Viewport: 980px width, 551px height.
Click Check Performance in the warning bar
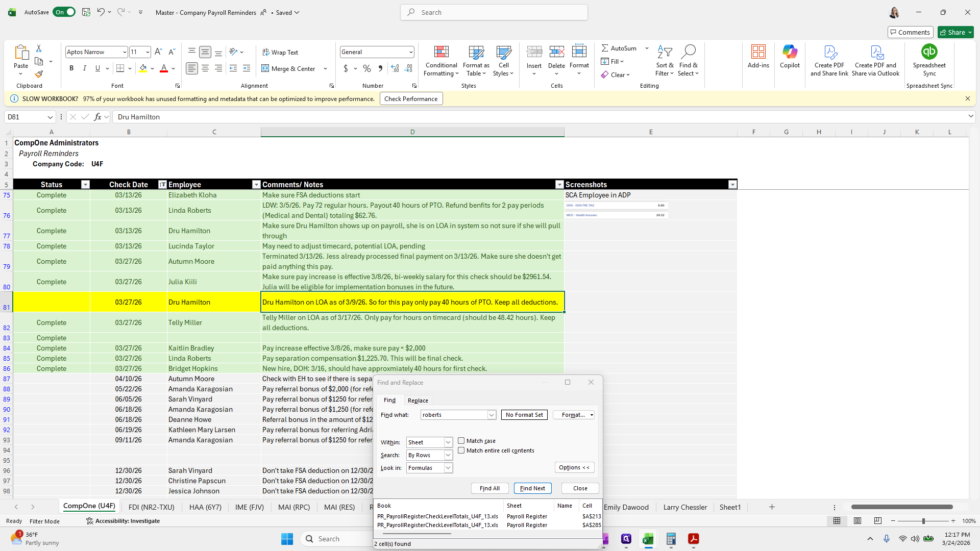tap(411, 98)
